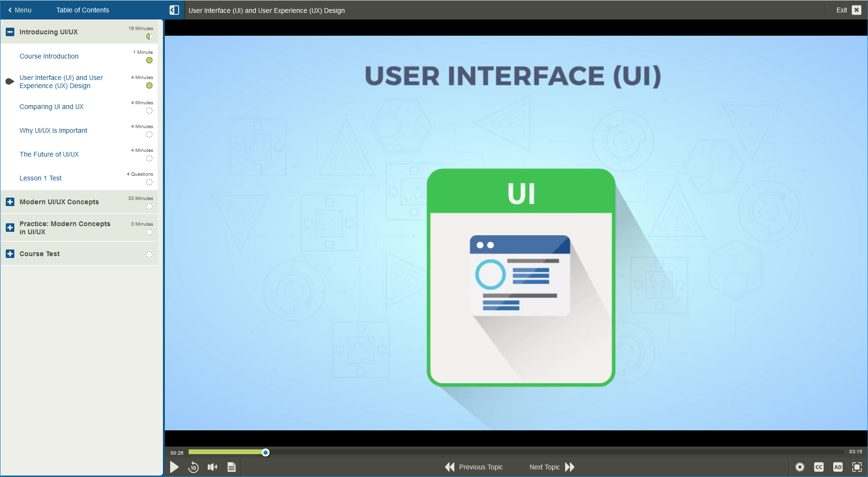This screenshot has height=477, width=868.
Task: Turn on audio description via the AD icon
Action: coord(838,467)
